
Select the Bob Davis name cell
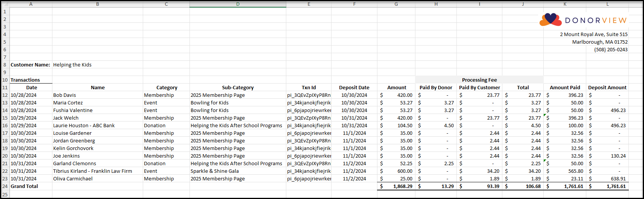pyautogui.click(x=98, y=95)
